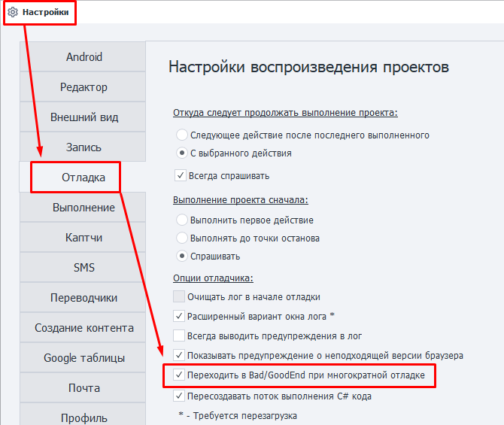Switch to the Редактор tab
Screen dimensions: 504x425
point(83,87)
